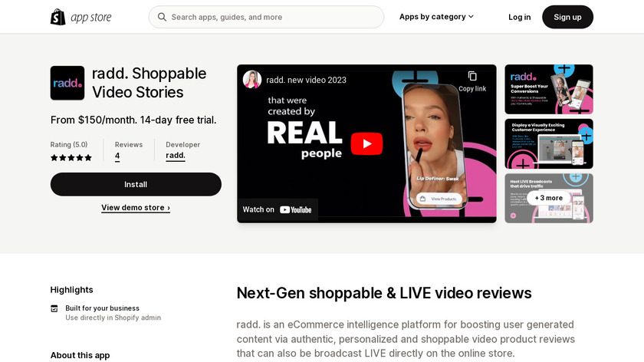This screenshot has width=644, height=362.
Task: Open the video channel avatar
Action: [252, 80]
